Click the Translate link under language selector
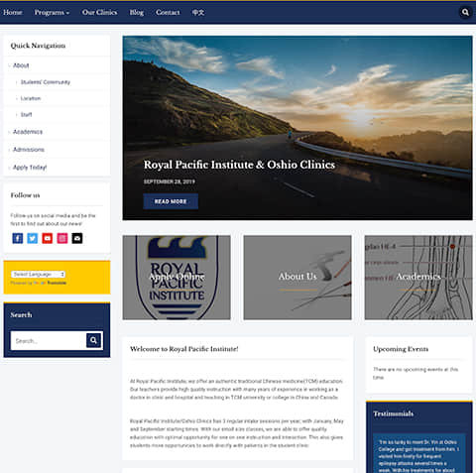The image size is (476, 473). click(x=57, y=283)
